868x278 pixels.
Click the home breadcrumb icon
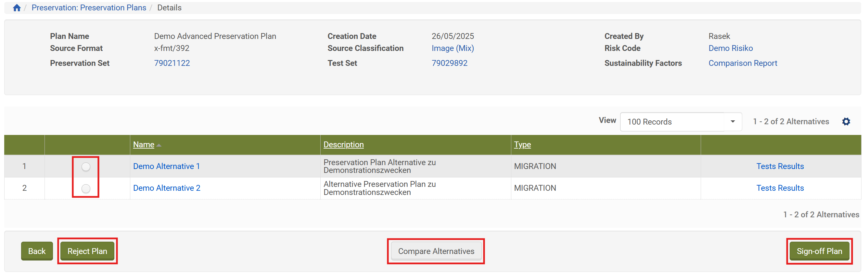click(17, 8)
